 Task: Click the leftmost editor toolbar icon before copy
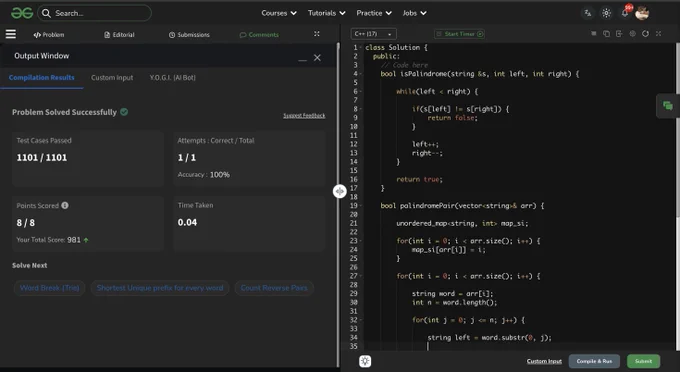point(593,34)
